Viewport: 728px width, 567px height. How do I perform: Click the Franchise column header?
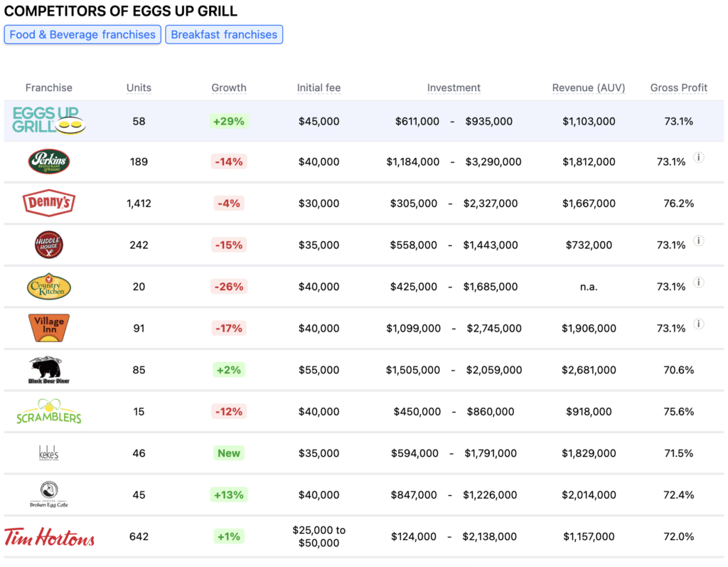coord(49,88)
